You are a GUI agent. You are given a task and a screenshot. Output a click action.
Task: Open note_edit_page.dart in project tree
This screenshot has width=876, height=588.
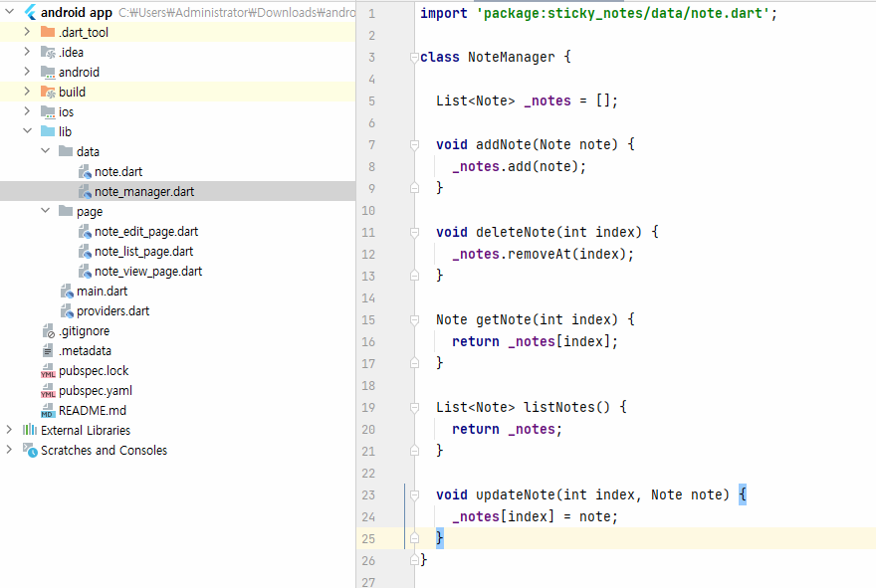(145, 232)
